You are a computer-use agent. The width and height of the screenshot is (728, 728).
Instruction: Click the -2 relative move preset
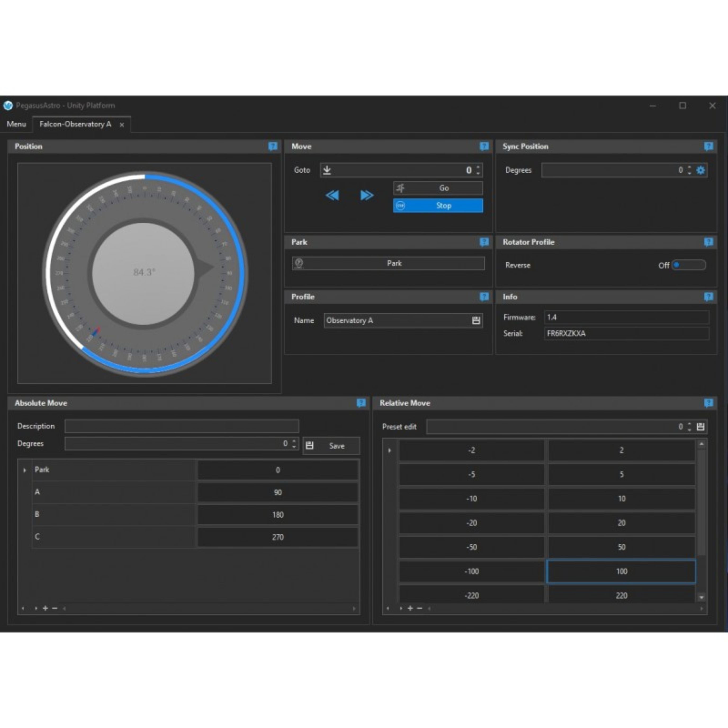pos(471,450)
